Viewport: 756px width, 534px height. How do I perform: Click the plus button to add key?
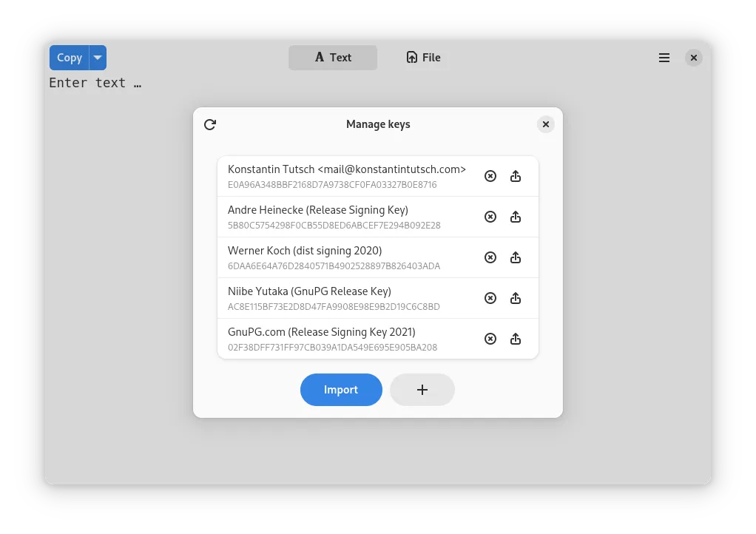coord(422,390)
